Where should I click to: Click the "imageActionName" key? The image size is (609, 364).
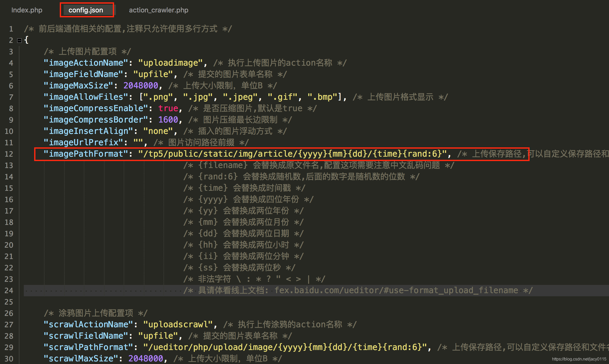[86, 63]
